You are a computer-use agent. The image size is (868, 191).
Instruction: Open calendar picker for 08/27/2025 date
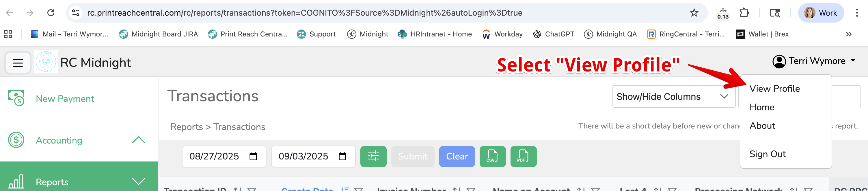coord(253,156)
